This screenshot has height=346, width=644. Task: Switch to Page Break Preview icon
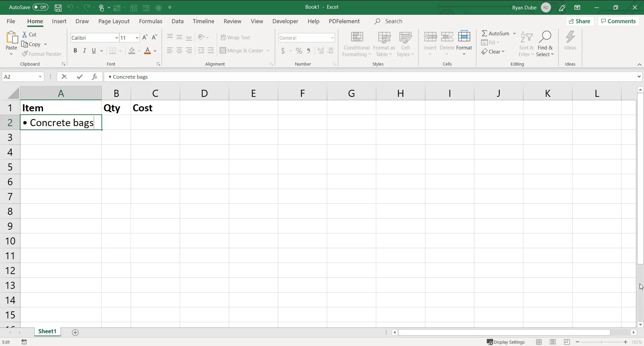click(567, 342)
